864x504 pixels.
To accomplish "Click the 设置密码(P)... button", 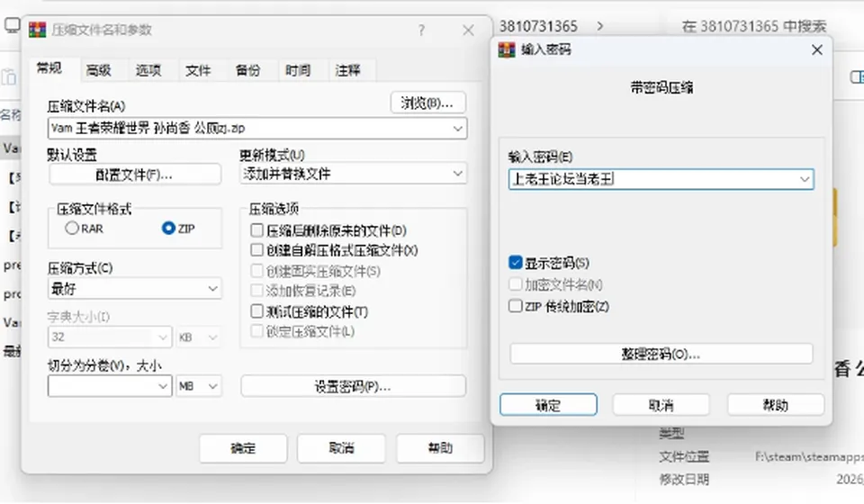I will 353,387.
